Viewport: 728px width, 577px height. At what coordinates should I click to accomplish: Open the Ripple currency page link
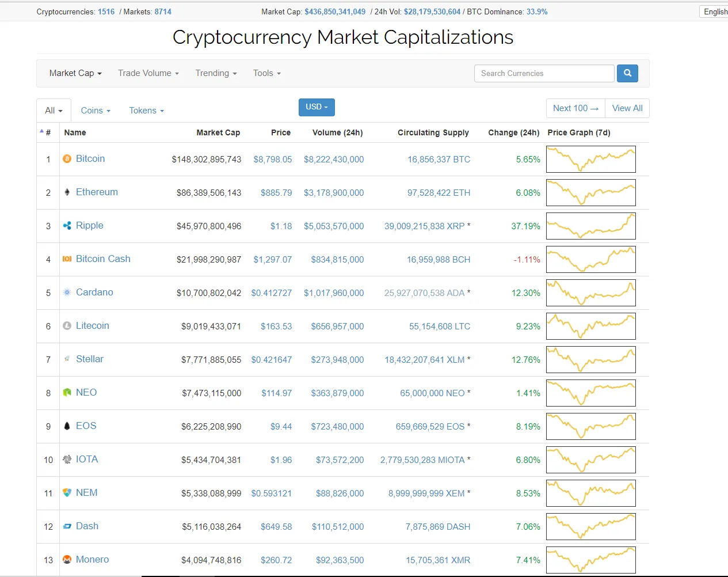point(90,226)
